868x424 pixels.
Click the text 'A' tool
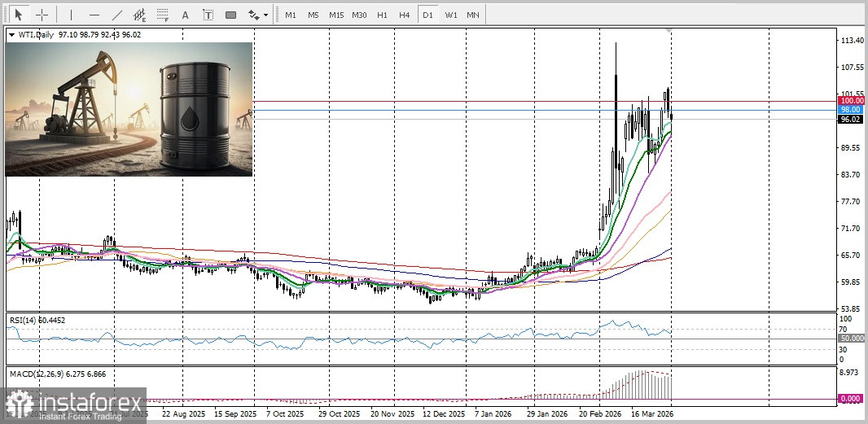tap(185, 15)
